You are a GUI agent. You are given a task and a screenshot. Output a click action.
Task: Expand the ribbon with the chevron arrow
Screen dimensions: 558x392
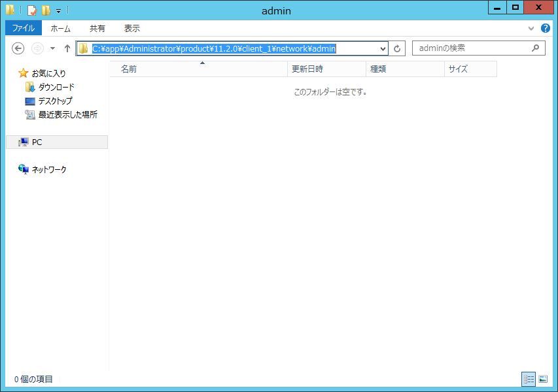point(531,29)
